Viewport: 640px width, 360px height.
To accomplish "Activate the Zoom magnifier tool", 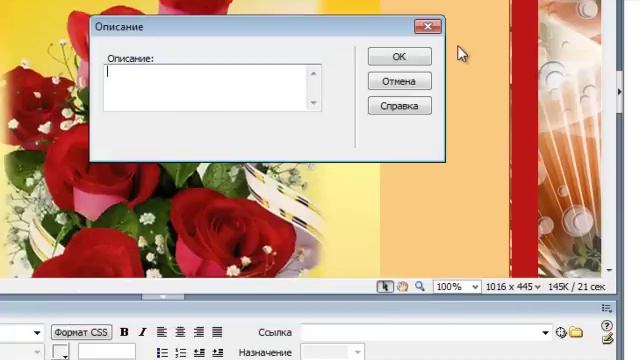I will click(x=420, y=287).
